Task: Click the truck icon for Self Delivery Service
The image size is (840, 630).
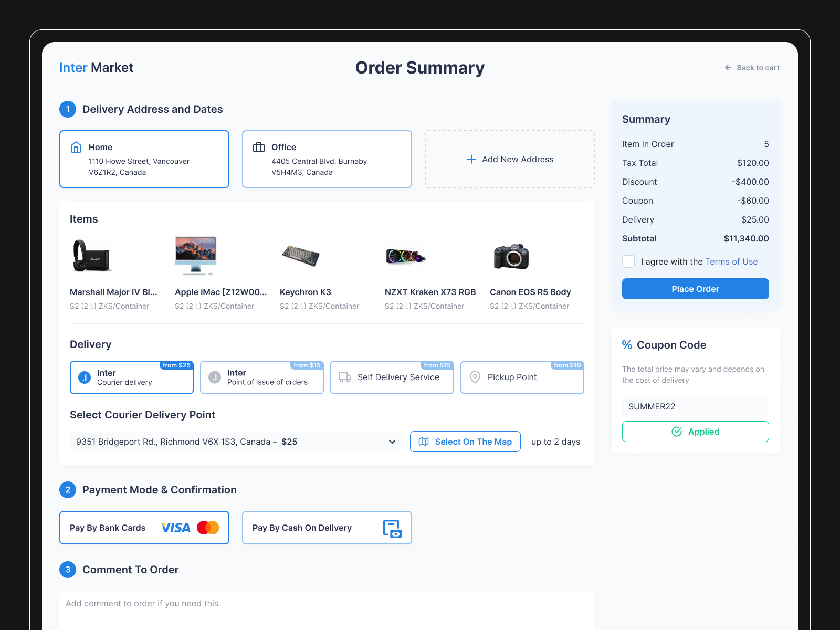Action: [345, 377]
